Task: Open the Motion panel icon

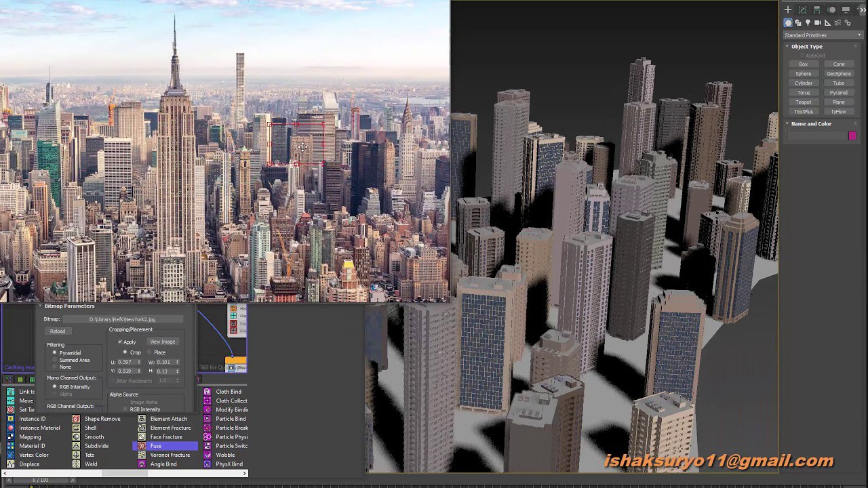Action: pos(832,9)
